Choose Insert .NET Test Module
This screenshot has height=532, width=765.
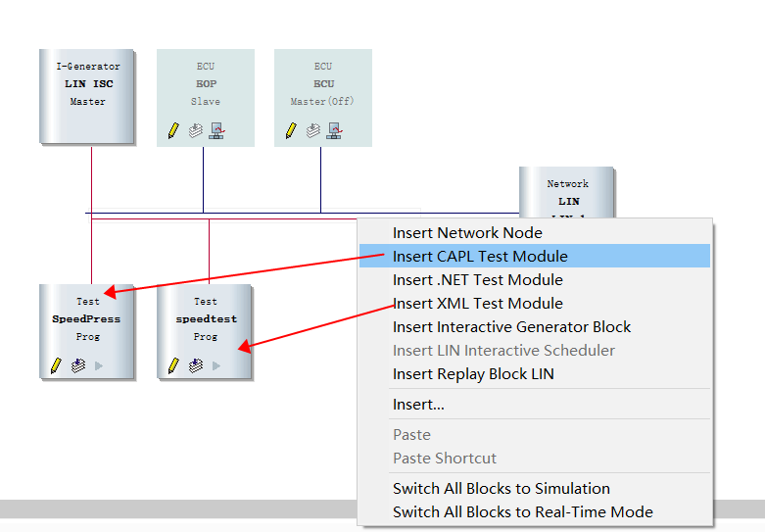click(535, 279)
